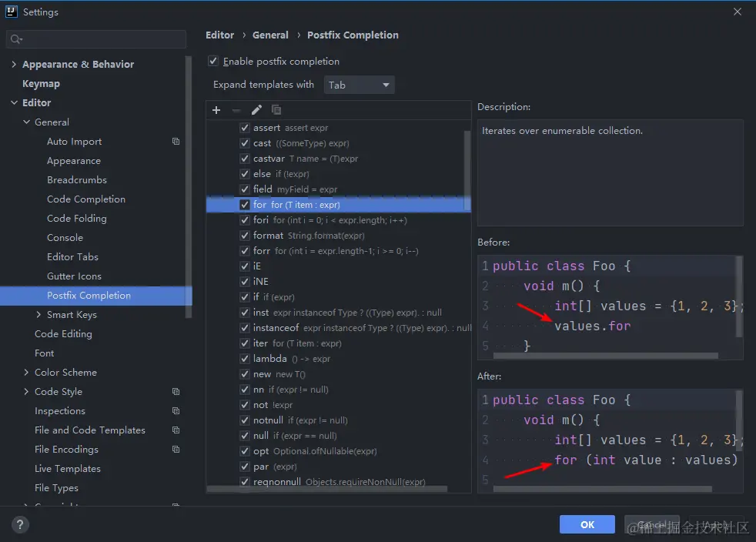Click the Duplicate template copy icon
756x542 pixels.
[x=276, y=110]
